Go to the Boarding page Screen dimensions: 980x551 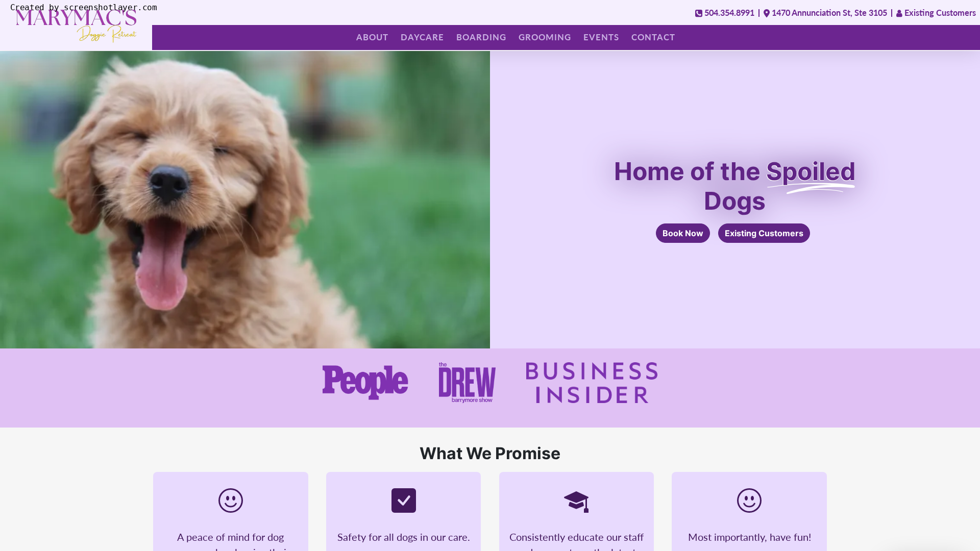pyautogui.click(x=481, y=37)
